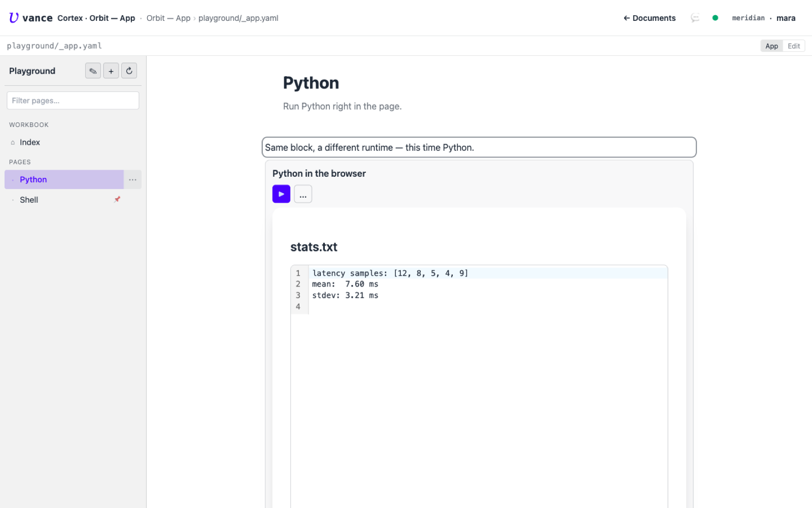Add a new page with plus button

pyautogui.click(x=111, y=71)
